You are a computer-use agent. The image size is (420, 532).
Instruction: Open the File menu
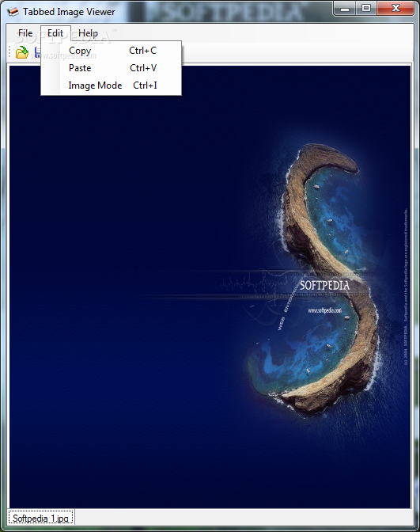pyautogui.click(x=25, y=33)
